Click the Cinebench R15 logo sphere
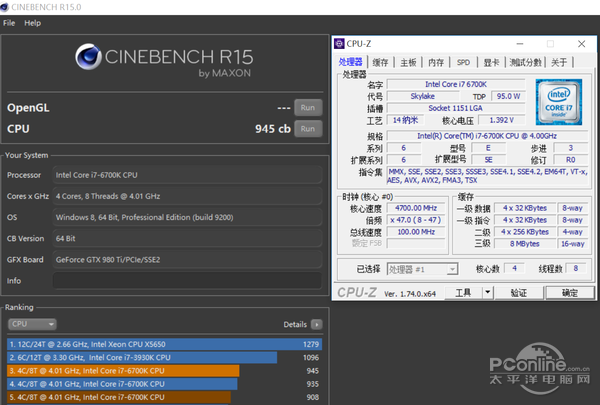600x405 pixels. pos(88,57)
